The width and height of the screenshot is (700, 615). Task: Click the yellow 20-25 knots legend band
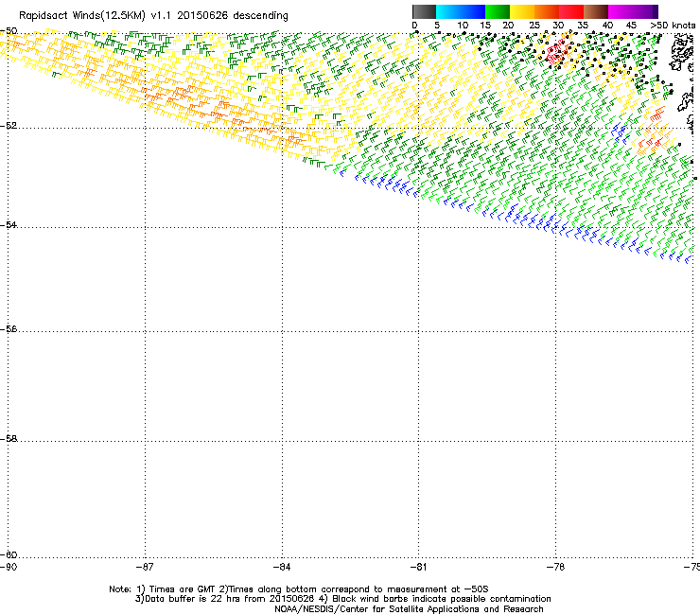522,11
